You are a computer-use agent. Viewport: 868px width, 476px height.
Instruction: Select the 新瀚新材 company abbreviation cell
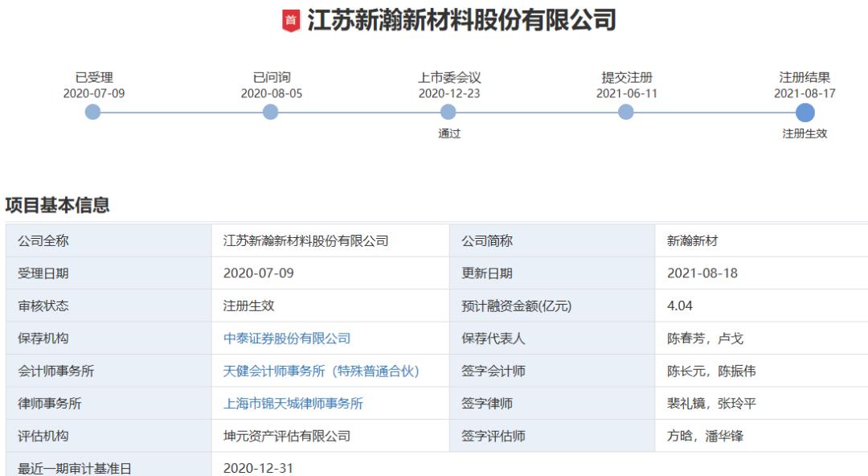[689, 239]
